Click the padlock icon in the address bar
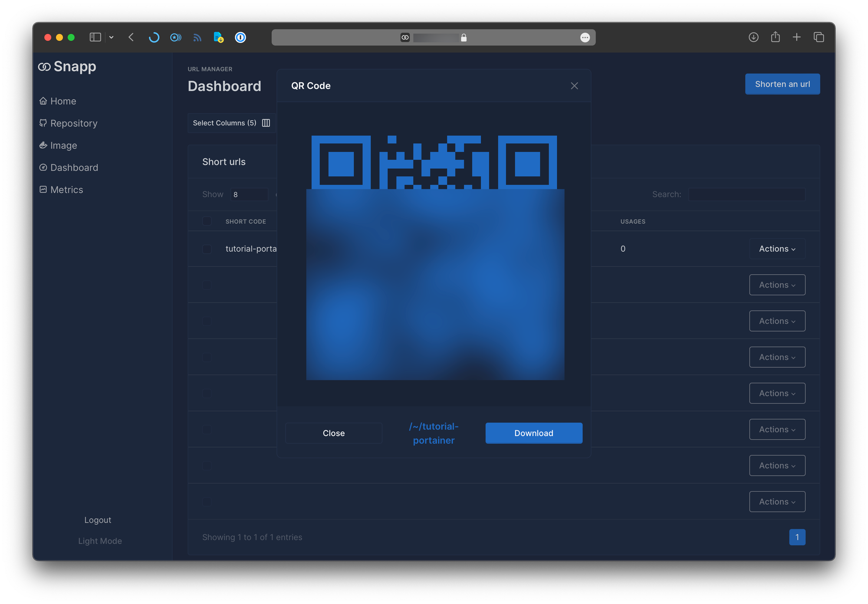 [x=464, y=38]
